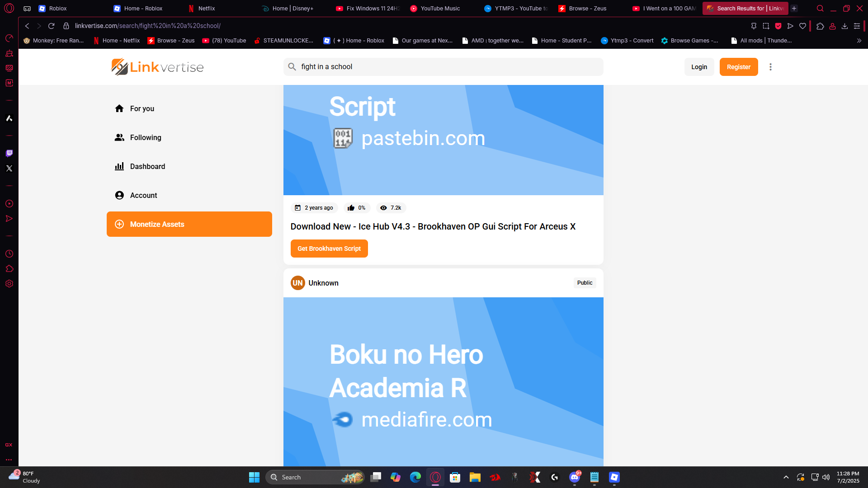The height and width of the screenshot is (488, 868).
Task: Expand the hidden bookmarks overflow chevron
Action: click(x=859, y=41)
